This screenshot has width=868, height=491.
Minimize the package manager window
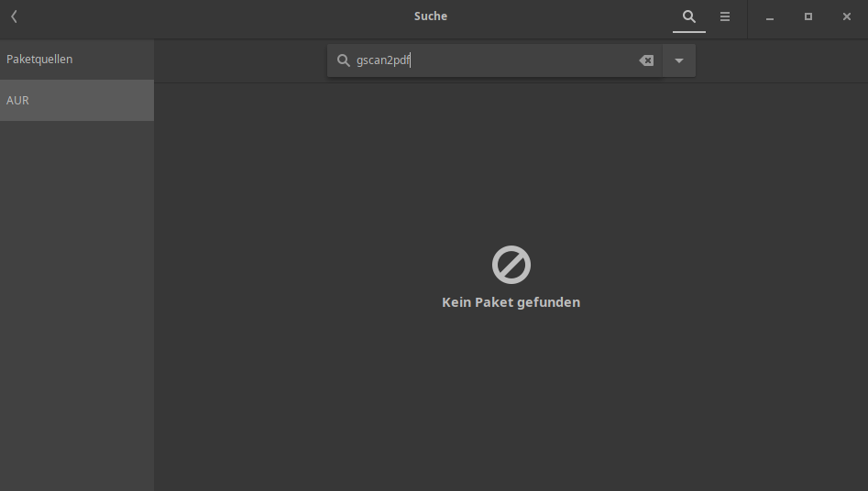coord(770,16)
